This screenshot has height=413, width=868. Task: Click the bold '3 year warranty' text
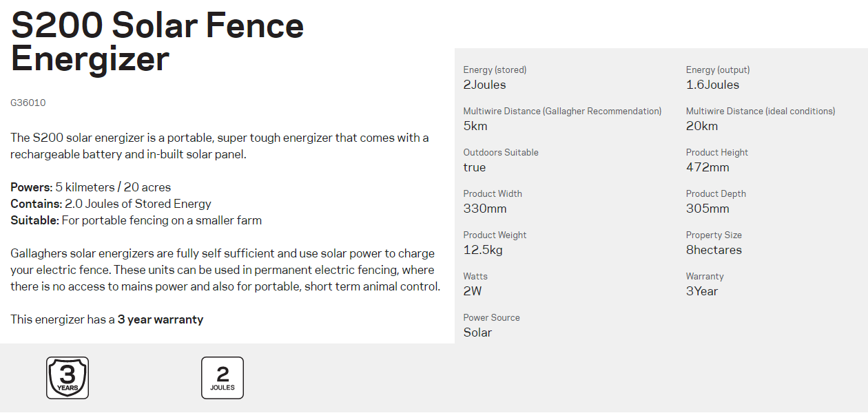[x=161, y=319]
